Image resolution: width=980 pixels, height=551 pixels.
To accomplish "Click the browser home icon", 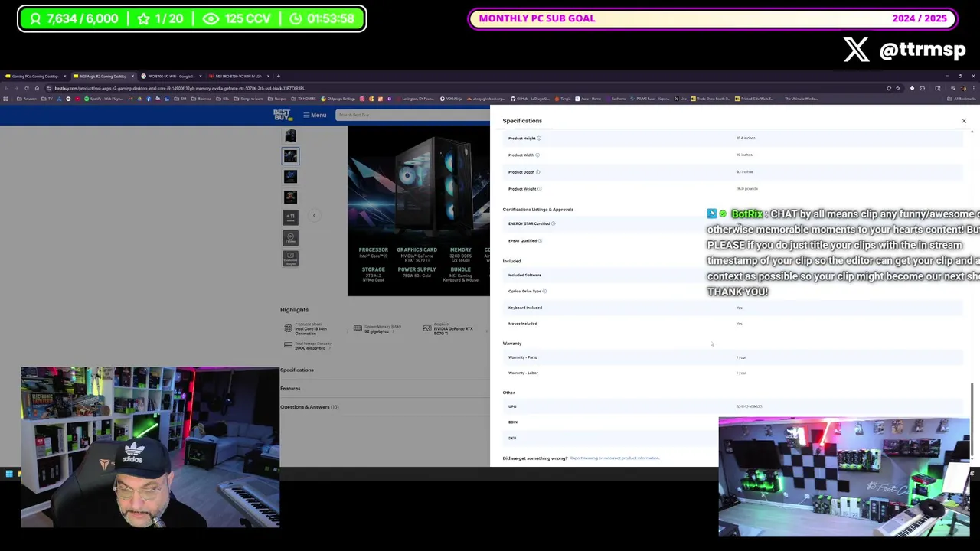I will click(37, 88).
